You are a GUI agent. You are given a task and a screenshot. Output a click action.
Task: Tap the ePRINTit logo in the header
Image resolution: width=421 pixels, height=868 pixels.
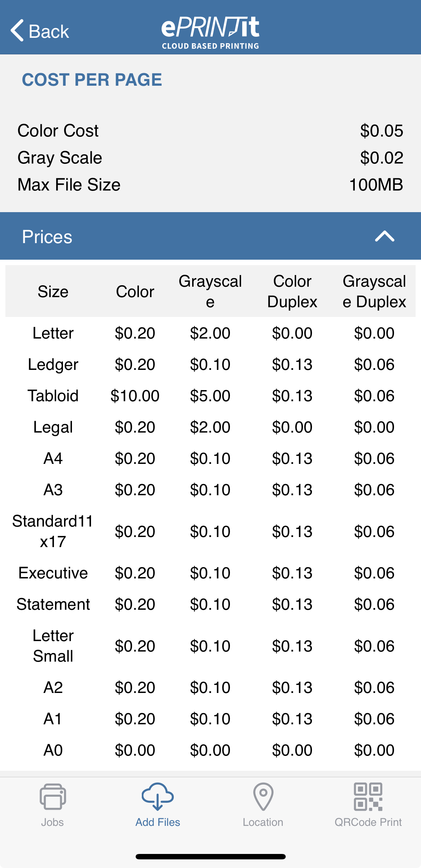pyautogui.click(x=210, y=32)
